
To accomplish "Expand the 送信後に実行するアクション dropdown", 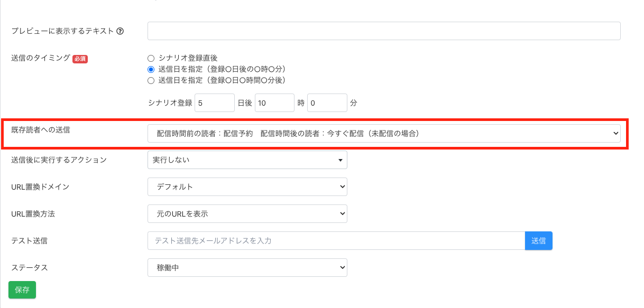I will [247, 160].
